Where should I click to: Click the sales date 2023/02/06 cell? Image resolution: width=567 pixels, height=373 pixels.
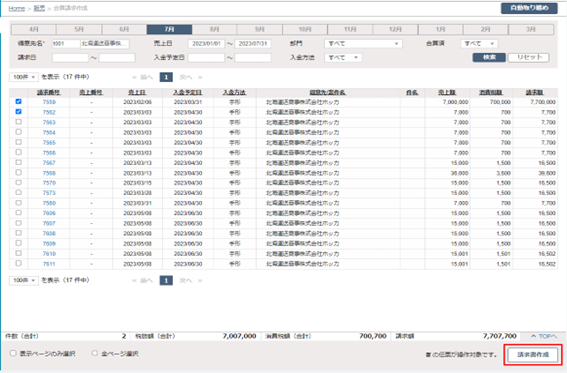click(137, 102)
